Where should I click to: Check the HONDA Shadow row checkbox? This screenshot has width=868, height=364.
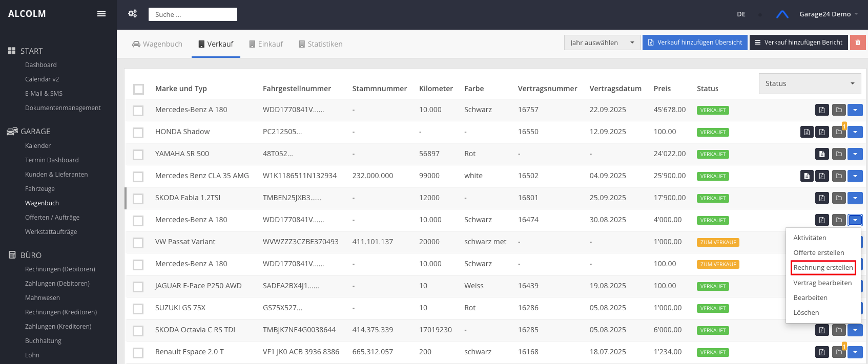point(138,133)
